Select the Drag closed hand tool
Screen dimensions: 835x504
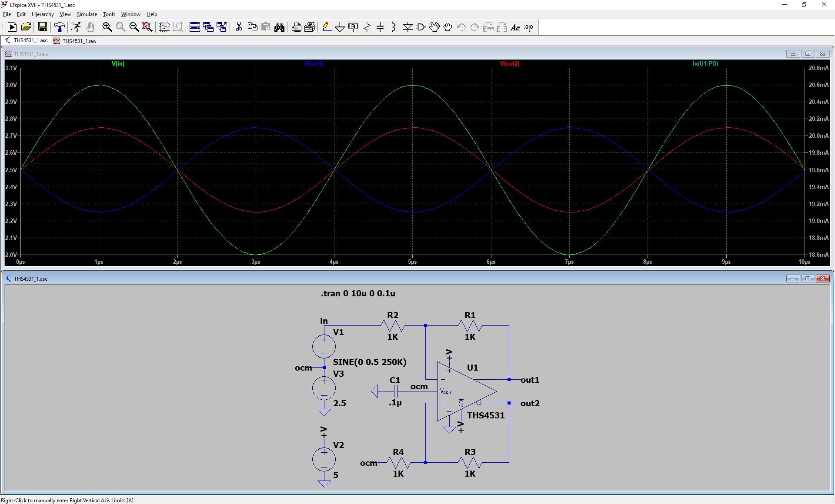(x=448, y=27)
